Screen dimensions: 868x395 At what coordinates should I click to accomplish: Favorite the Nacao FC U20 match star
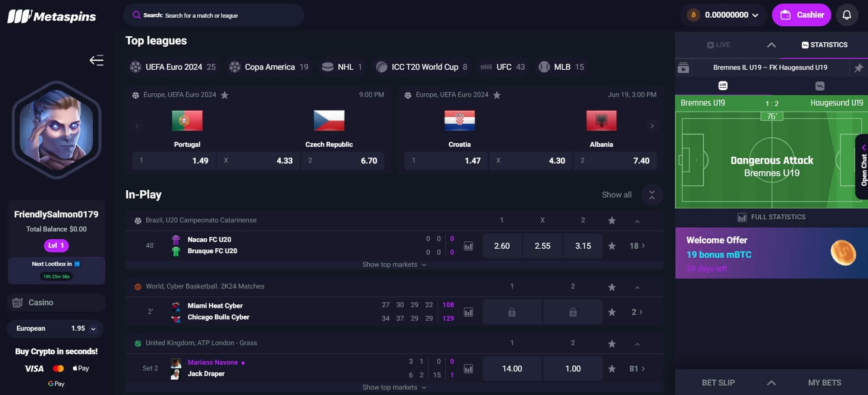(x=612, y=246)
